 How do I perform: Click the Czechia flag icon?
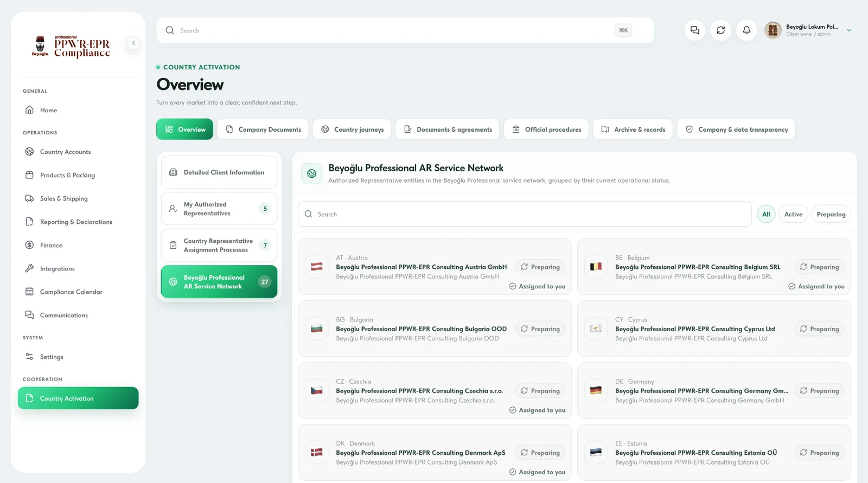click(x=317, y=390)
